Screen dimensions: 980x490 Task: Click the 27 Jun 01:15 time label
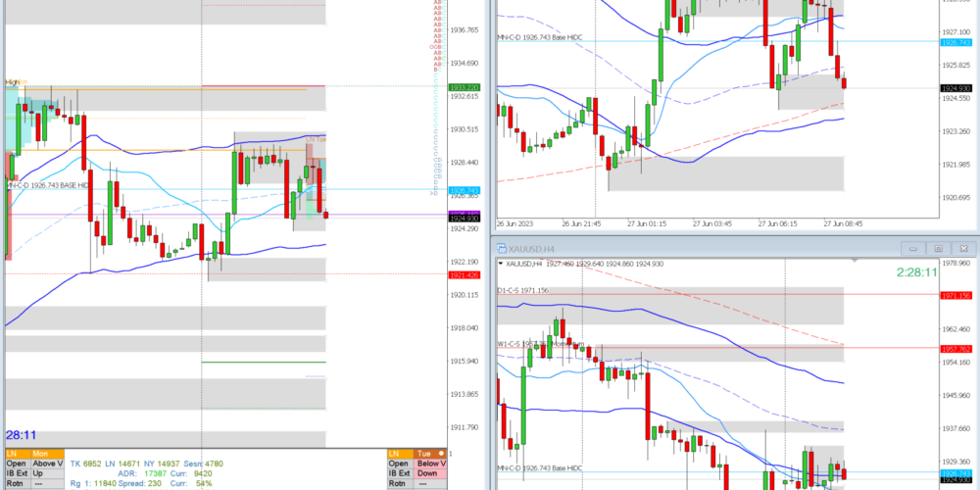point(647,223)
